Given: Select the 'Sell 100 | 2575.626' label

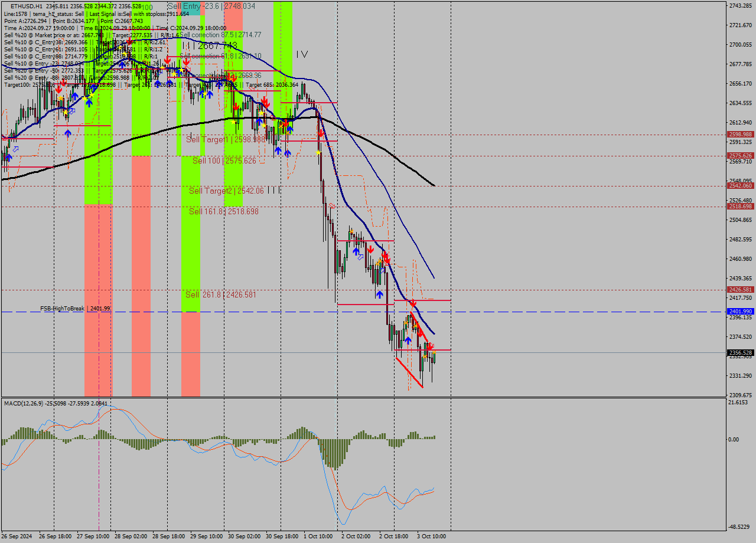Looking at the screenshot, I should [224, 161].
